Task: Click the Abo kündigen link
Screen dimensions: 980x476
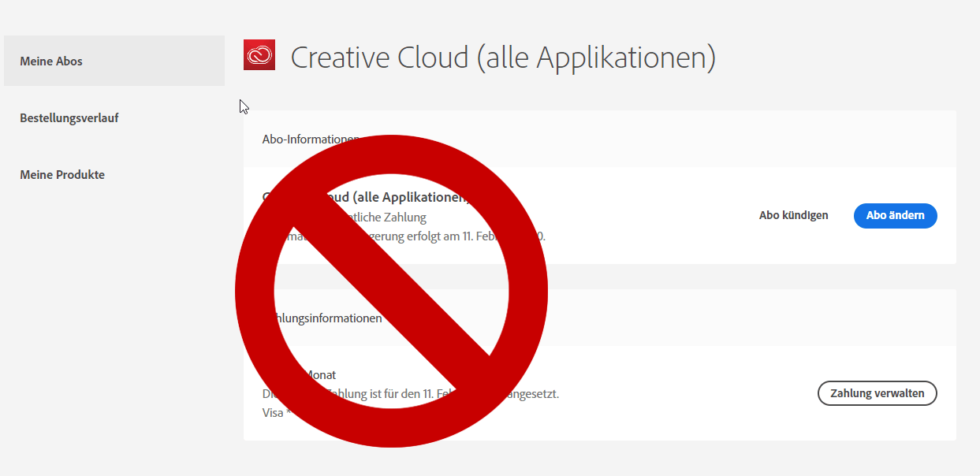Action: (793, 215)
